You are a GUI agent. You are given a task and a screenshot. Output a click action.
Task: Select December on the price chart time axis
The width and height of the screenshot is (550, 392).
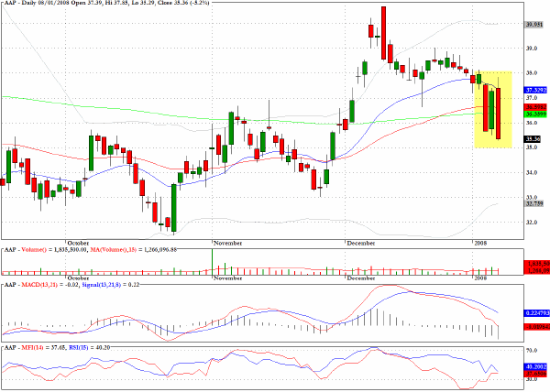pyautogui.click(x=361, y=243)
